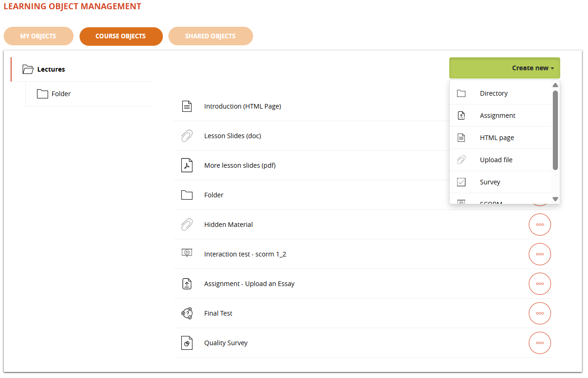The width and height of the screenshot is (588, 378).
Task: Click the scroll down arrow in the Create new menu
Action: (x=556, y=199)
